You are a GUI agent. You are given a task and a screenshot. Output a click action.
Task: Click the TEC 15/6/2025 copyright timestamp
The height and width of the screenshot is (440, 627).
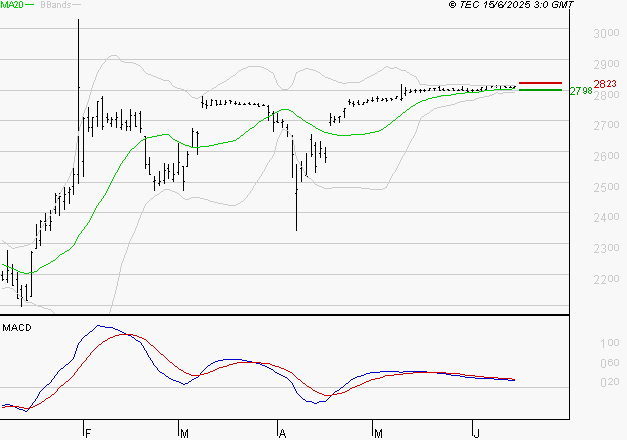[x=511, y=4]
